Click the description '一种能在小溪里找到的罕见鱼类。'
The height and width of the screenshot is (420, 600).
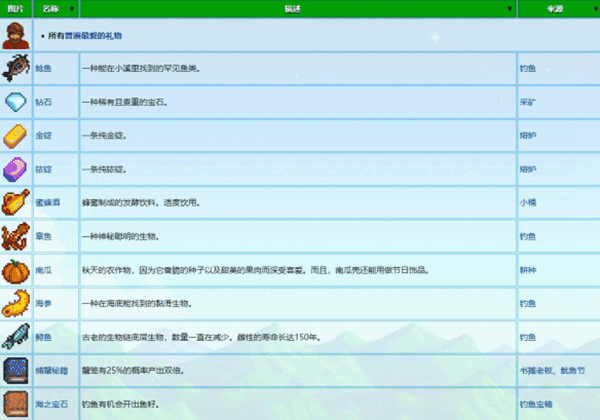pos(141,68)
